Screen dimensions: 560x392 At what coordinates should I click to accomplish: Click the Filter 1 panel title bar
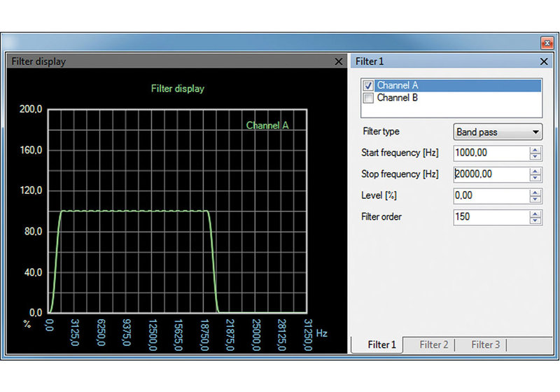point(451,62)
